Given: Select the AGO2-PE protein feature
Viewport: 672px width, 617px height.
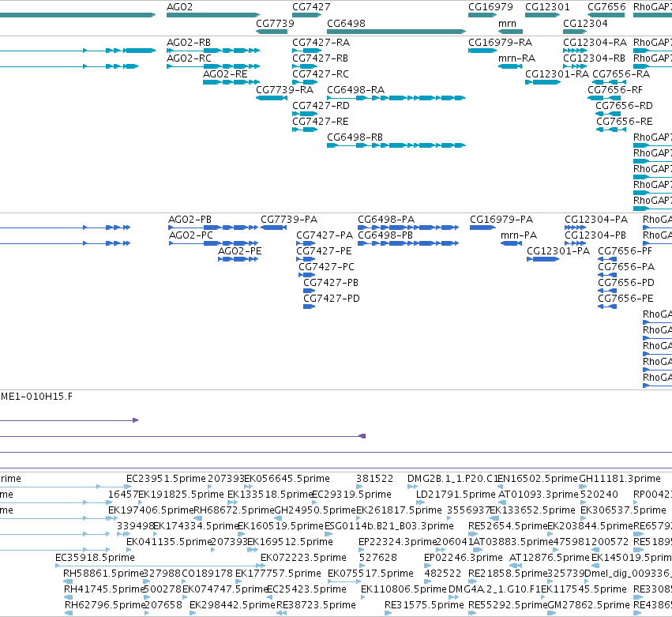Looking at the screenshot, I should pos(238,259).
